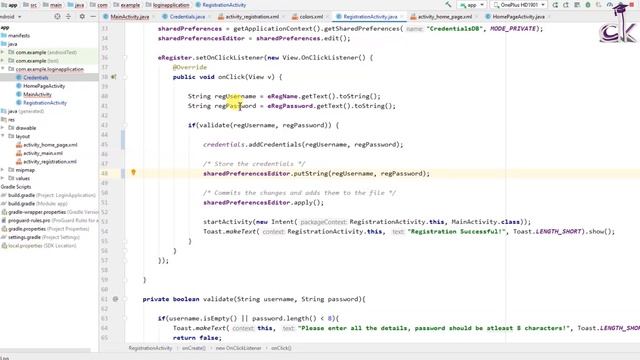Select java (generated) folder
The height and width of the screenshot is (360, 640).
click(25, 111)
